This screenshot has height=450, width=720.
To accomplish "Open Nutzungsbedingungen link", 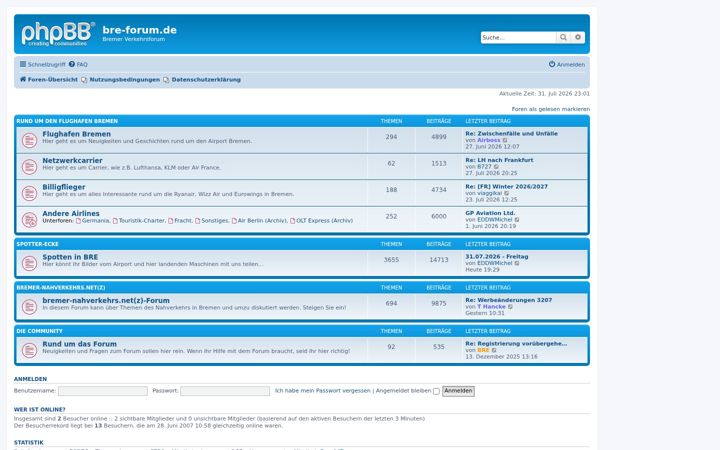I will (124, 79).
